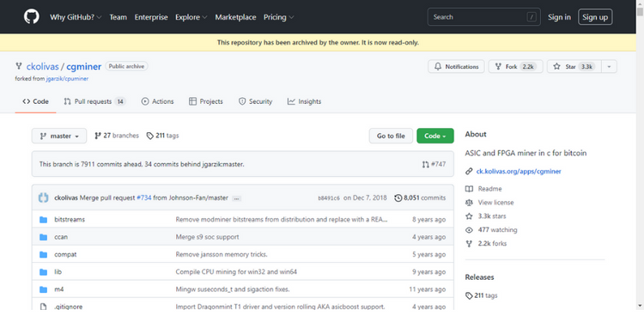Viewport: 644px width, 322px height.
Task: Click the .gitignore file icon
Action: coord(43,307)
